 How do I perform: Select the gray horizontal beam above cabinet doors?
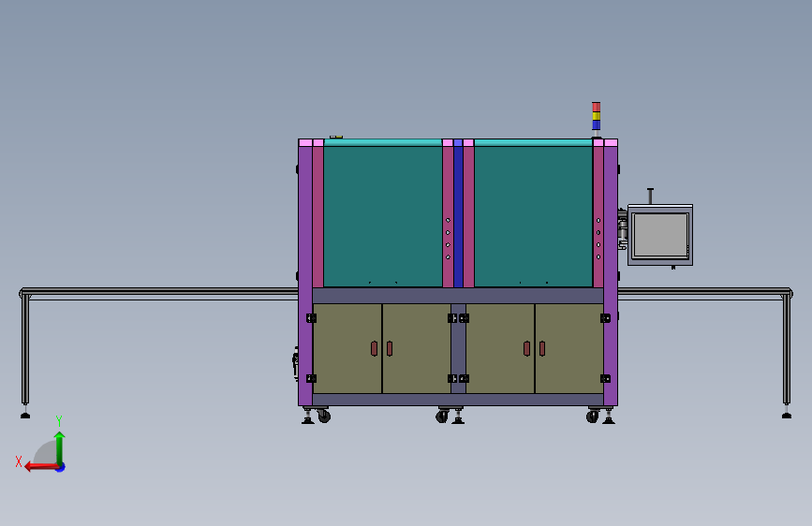(458, 296)
